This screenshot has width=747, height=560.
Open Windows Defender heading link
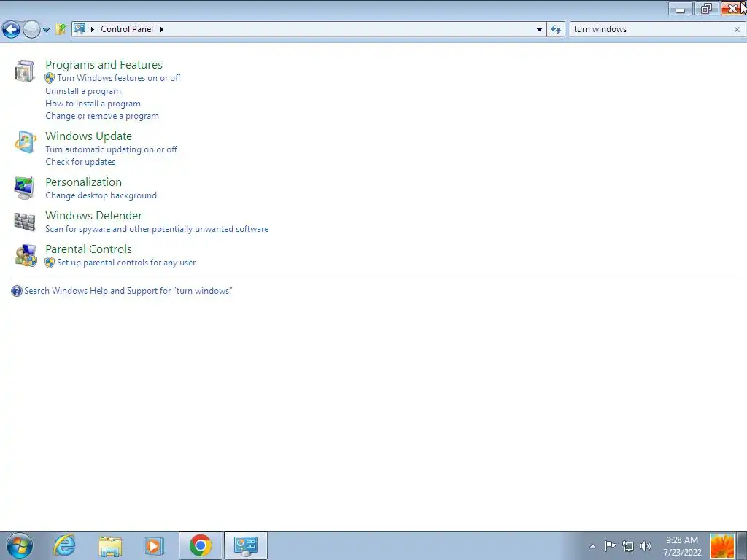point(94,216)
